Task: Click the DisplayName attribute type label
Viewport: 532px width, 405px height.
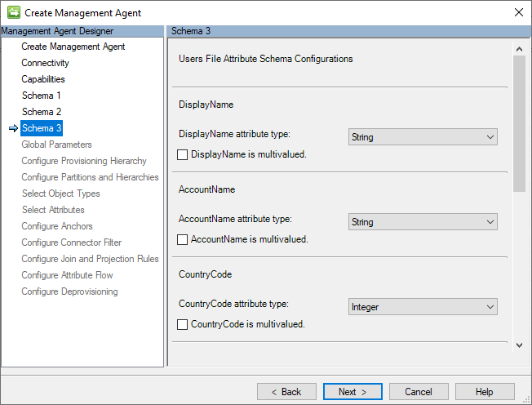Action: click(x=234, y=134)
